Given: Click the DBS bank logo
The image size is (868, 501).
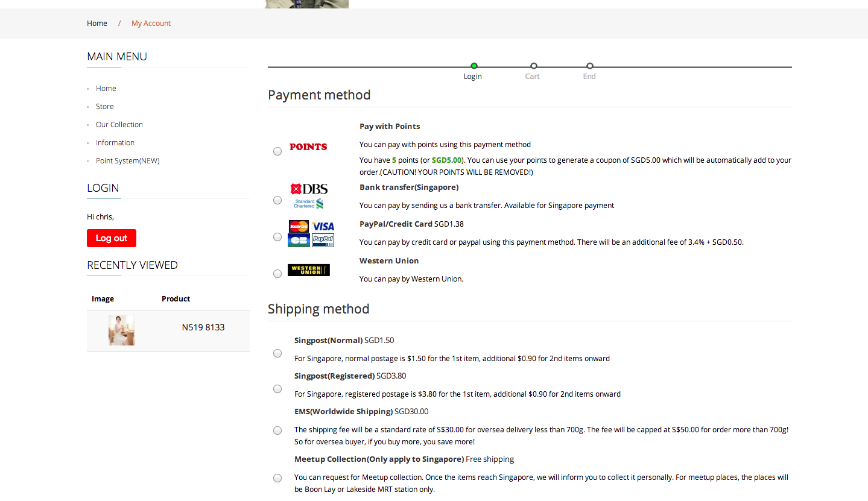Looking at the screenshot, I should (x=309, y=189).
